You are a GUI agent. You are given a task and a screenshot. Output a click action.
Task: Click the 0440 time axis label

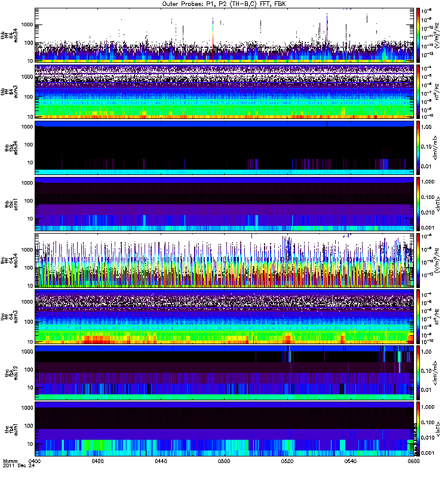pyautogui.click(x=161, y=461)
